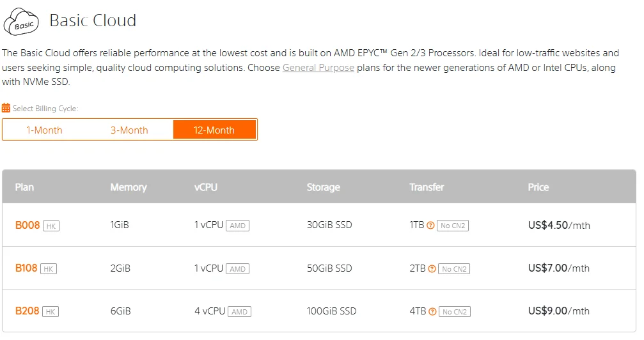Image resolution: width=644 pixels, height=340 pixels.
Task: Click the AMD badge in the B108 row
Action: pyautogui.click(x=237, y=269)
